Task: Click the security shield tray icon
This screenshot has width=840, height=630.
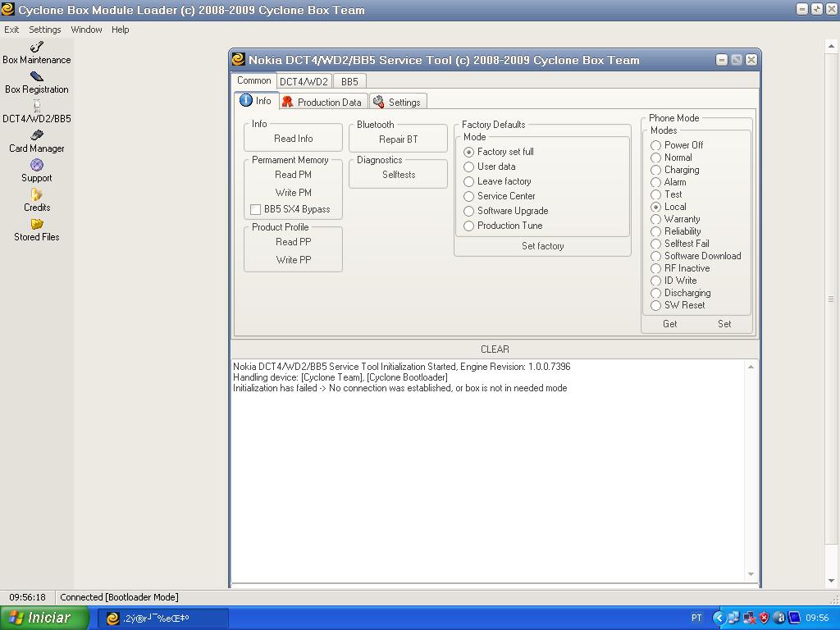Action: (764, 618)
